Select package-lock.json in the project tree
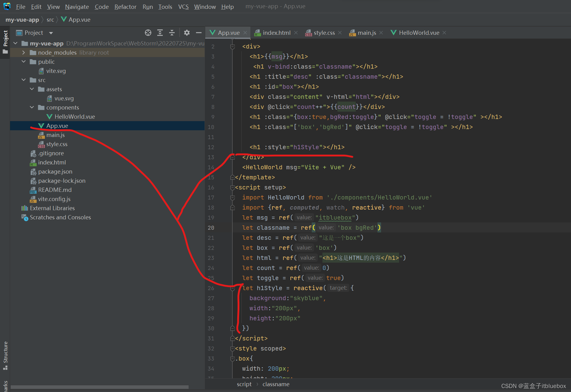571x392 pixels. pyautogui.click(x=62, y=181)
